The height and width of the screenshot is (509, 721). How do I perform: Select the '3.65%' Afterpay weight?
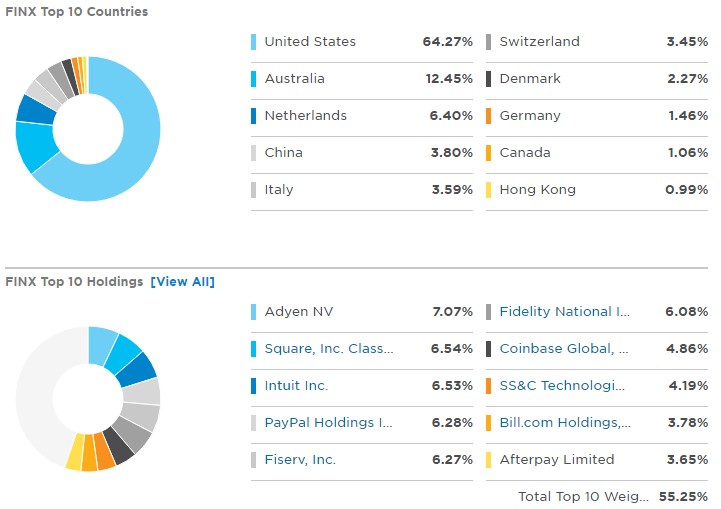point(687,460)
